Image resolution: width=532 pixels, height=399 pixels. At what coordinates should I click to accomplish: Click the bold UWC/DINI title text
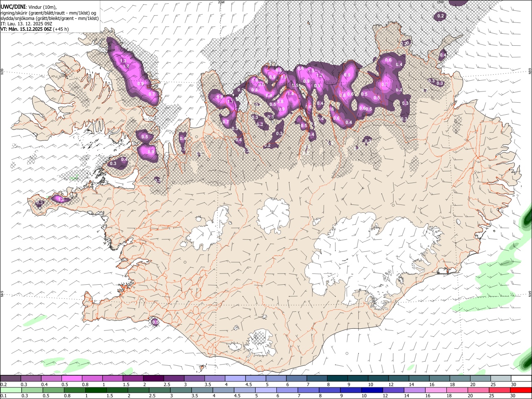pos(13,6)
